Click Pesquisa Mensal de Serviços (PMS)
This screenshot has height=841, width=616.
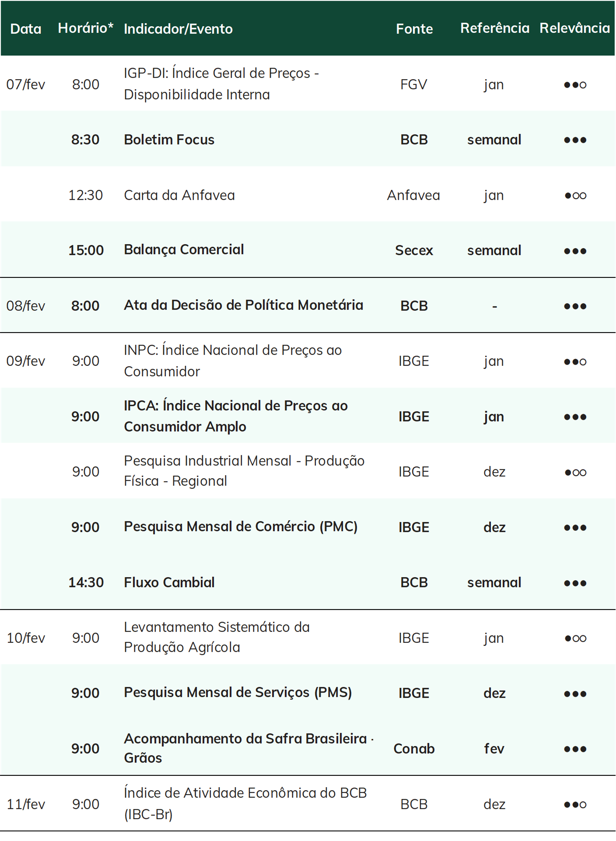[238, 693]
